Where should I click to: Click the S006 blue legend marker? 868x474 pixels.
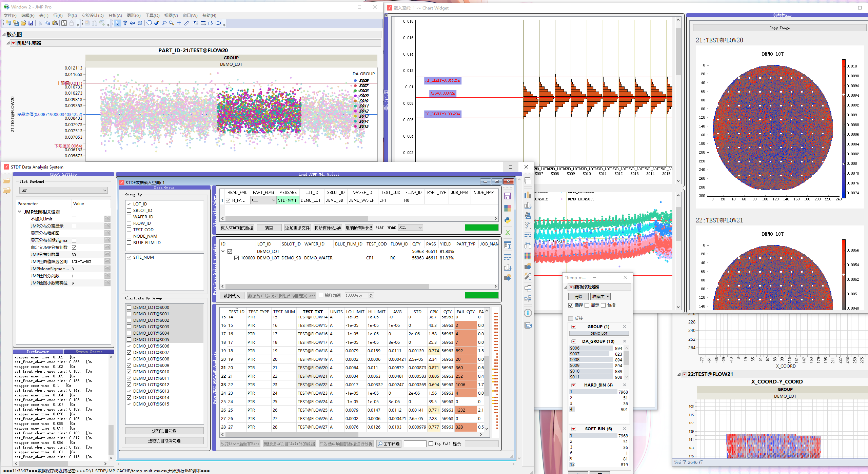pyautogui.click(x=355, y=81)
